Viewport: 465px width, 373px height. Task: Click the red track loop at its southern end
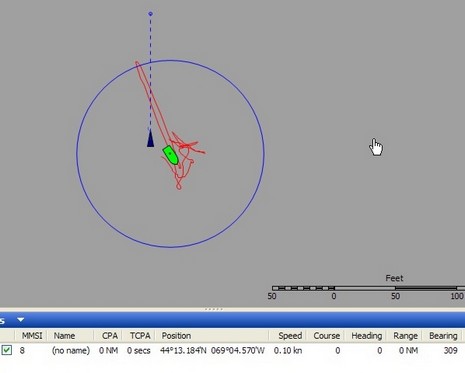point(179,188)
